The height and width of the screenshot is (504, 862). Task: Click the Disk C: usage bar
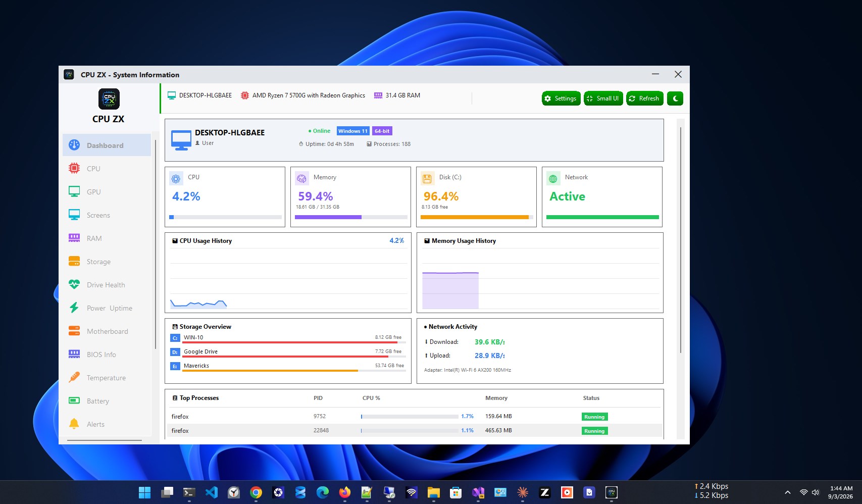[477, 217]
